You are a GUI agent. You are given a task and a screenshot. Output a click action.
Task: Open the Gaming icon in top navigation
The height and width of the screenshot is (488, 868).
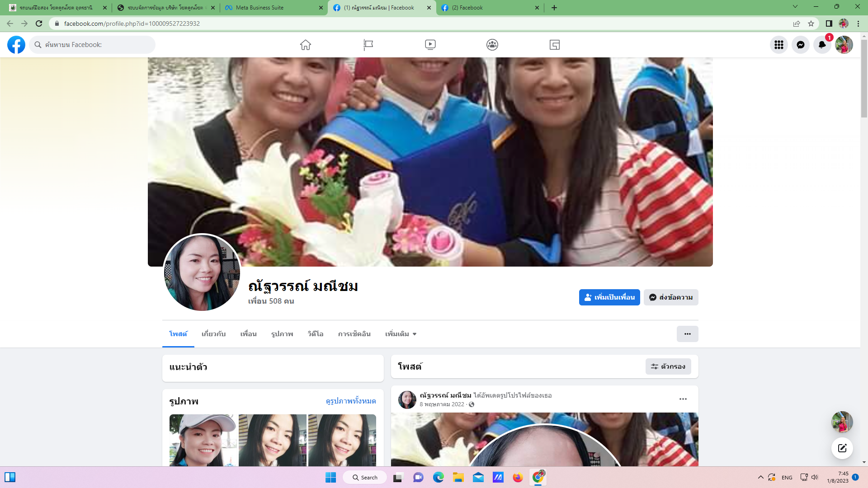[554, 45]
